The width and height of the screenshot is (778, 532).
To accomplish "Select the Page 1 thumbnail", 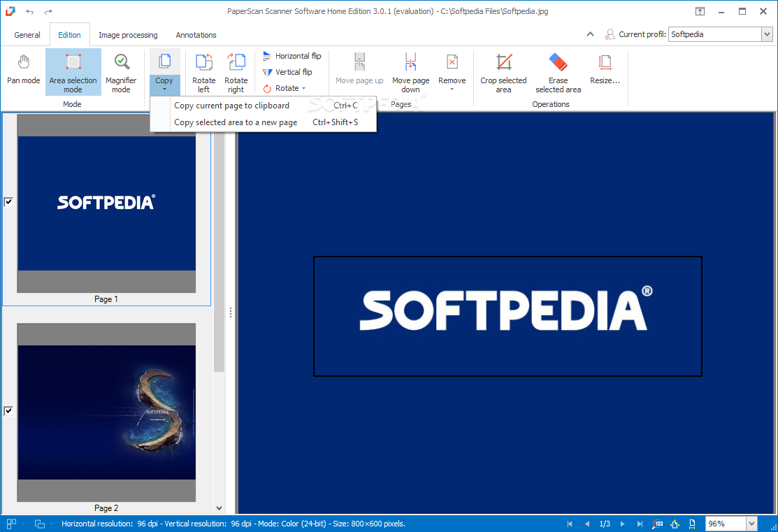I will coord(106,203).
